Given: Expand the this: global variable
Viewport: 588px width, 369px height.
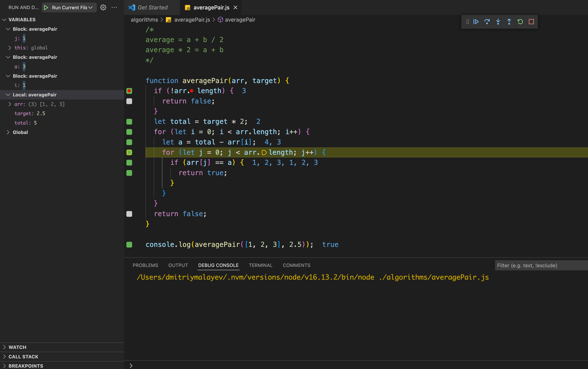Looking at the screenshot, I should (9, 48).
